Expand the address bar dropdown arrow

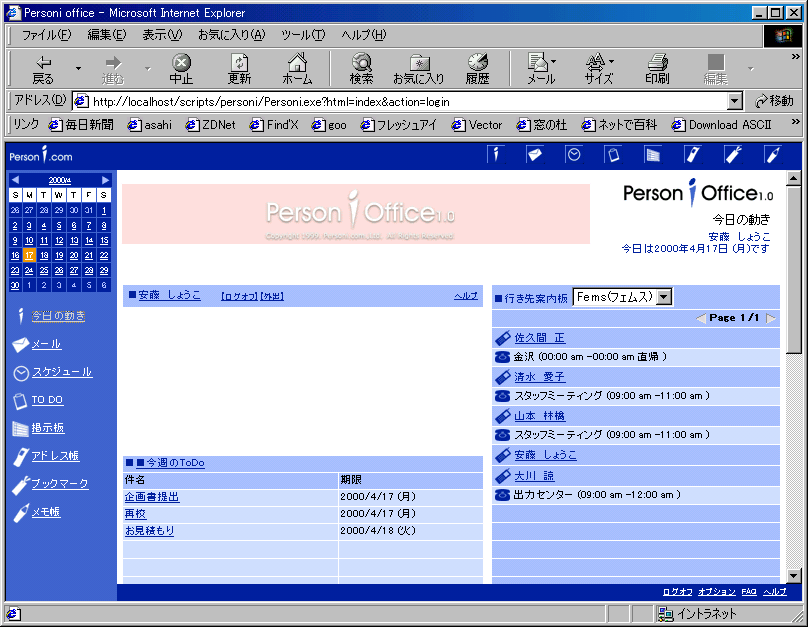[735, 101]
